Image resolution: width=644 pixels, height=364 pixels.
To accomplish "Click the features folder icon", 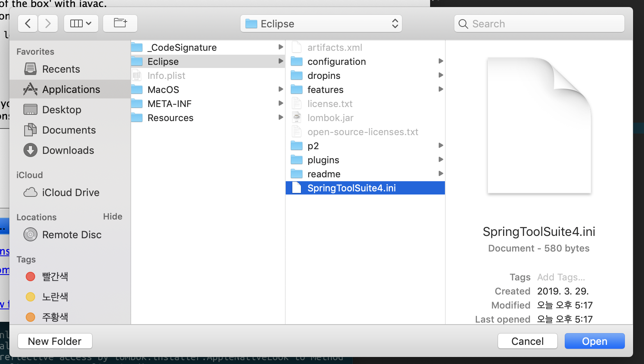I will point(297,89).
